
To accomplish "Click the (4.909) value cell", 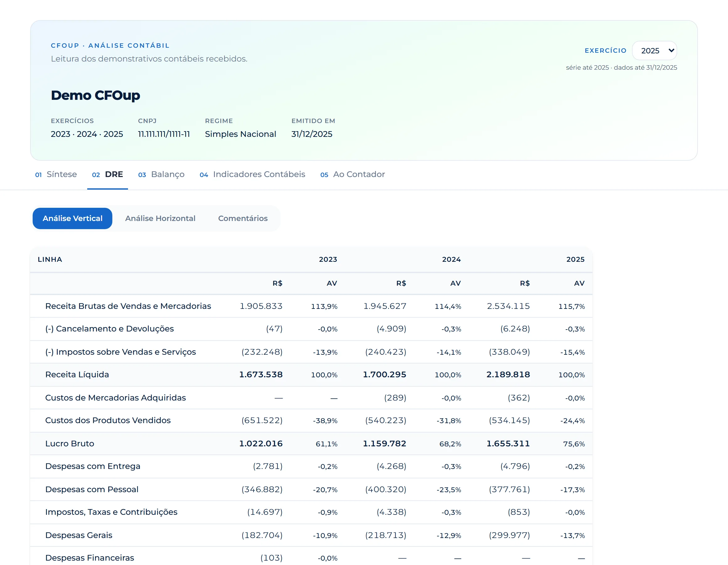I will pyautogui.click(x=391, y=329).
